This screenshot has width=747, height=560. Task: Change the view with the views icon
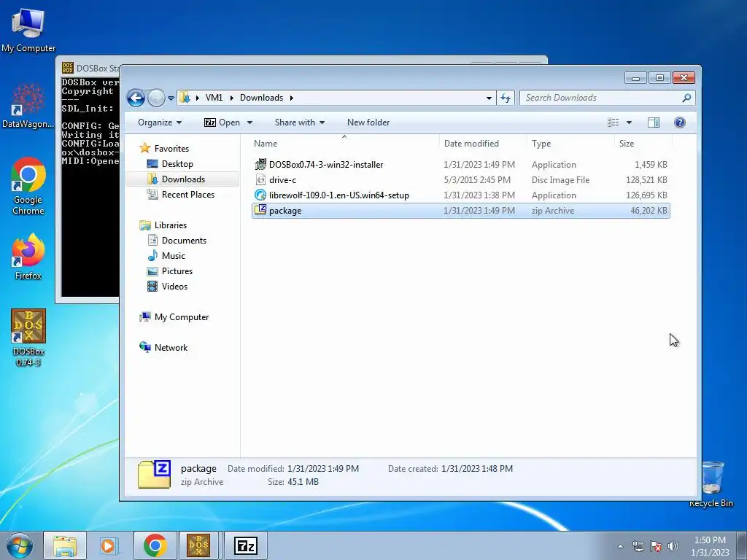point(613,122)
